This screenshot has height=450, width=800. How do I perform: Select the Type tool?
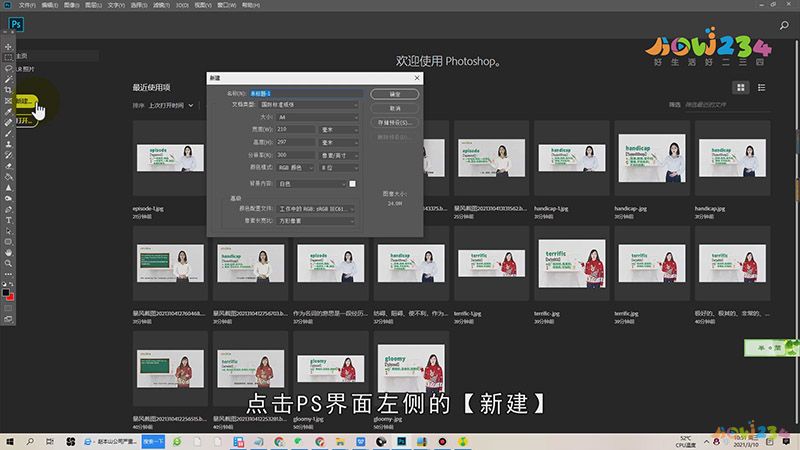tap(8, 220)
